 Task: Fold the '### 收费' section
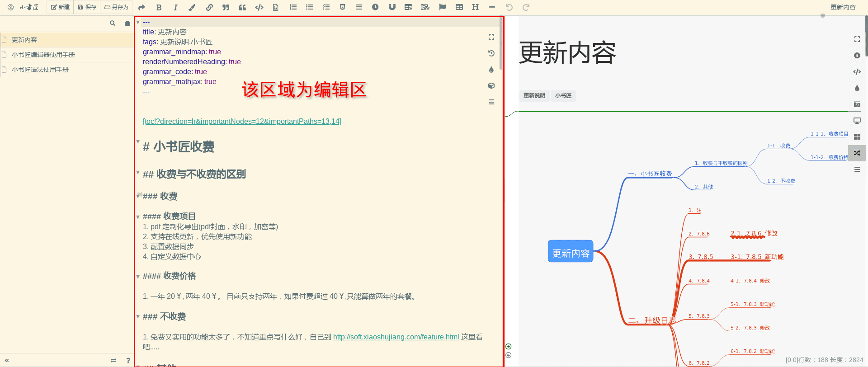point(138,196)
